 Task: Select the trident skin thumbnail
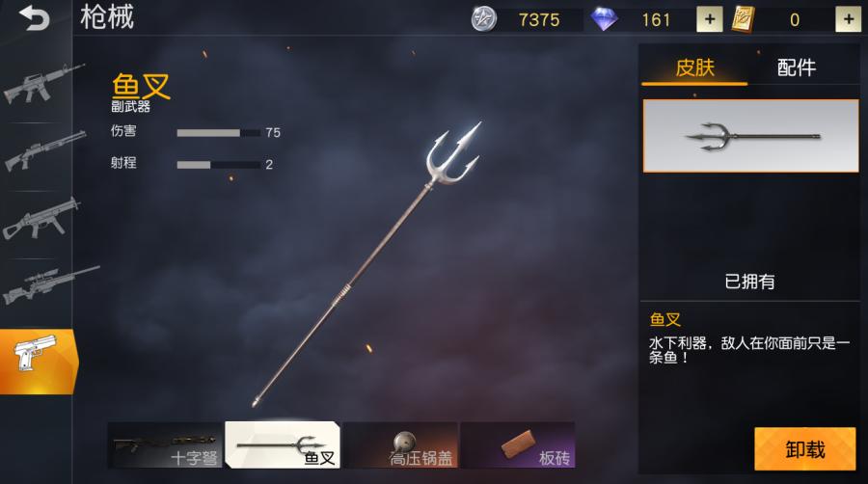pos(750,136)
